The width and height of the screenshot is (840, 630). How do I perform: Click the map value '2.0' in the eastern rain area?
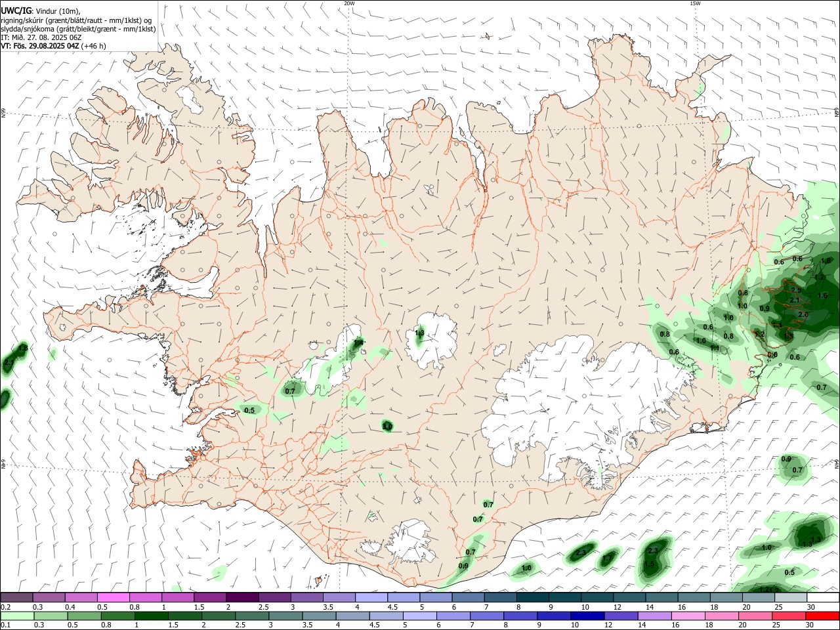pyautogui.click(x=803, y=314)
